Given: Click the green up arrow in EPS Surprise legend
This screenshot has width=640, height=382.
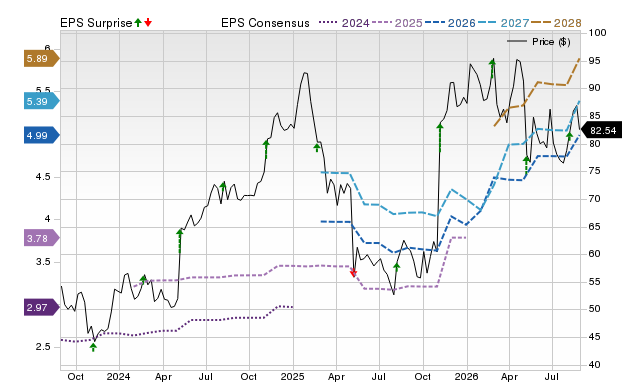Looking at the screenshot, I should [x=138, y=23].
